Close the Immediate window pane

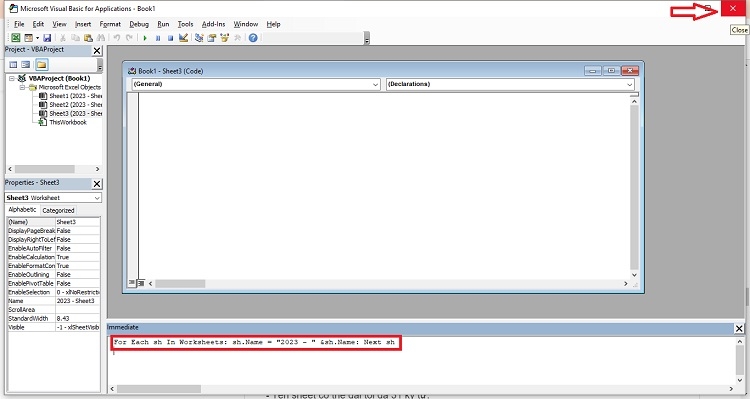739,328
